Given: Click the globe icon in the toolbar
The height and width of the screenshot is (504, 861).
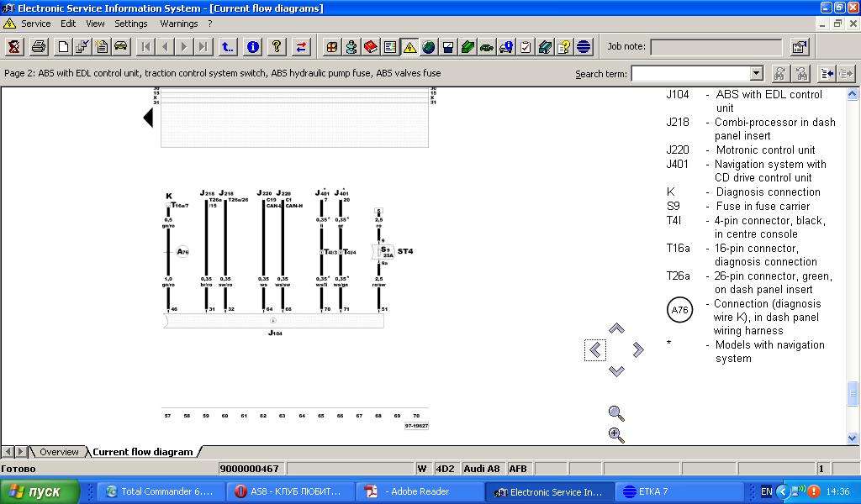Looking at the screenshot, I should [429, 46].
